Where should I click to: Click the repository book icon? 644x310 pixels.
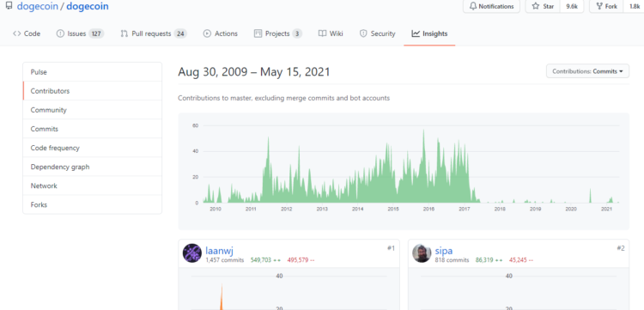point(9,5)
